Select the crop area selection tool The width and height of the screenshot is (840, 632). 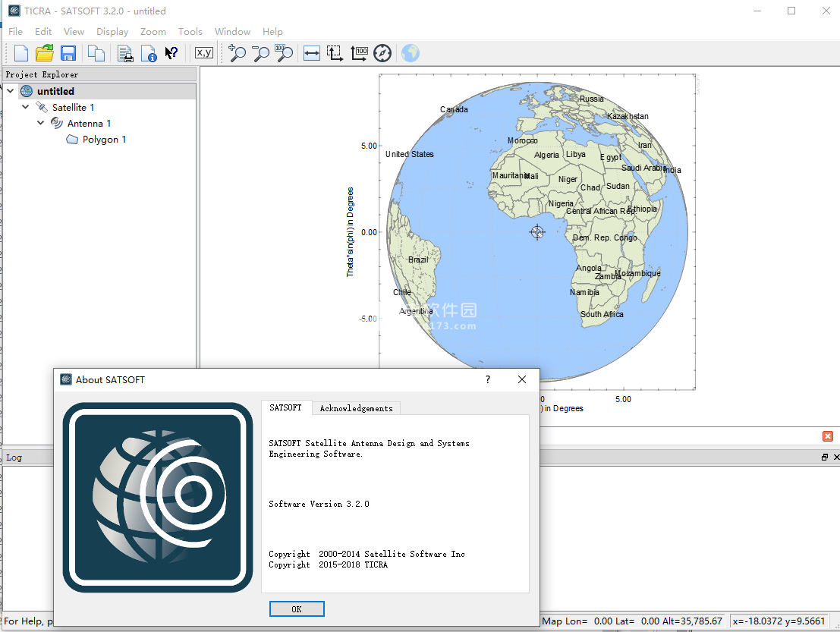point(335,53)
